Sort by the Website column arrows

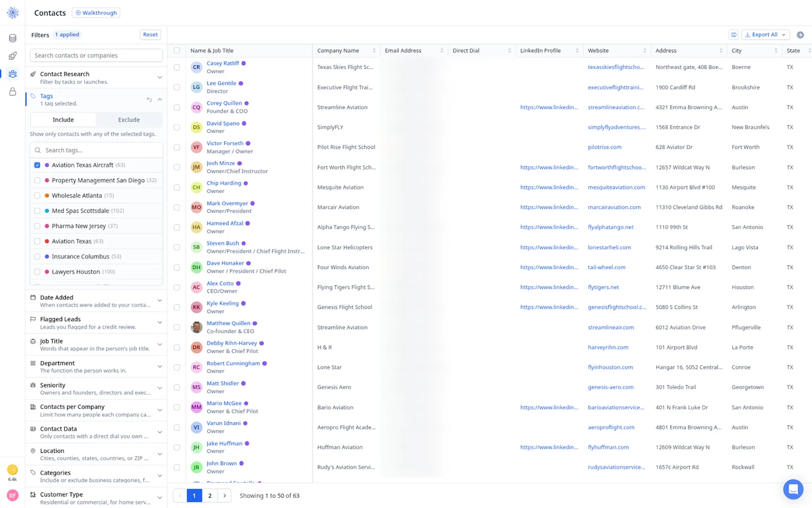coord(645,51)
